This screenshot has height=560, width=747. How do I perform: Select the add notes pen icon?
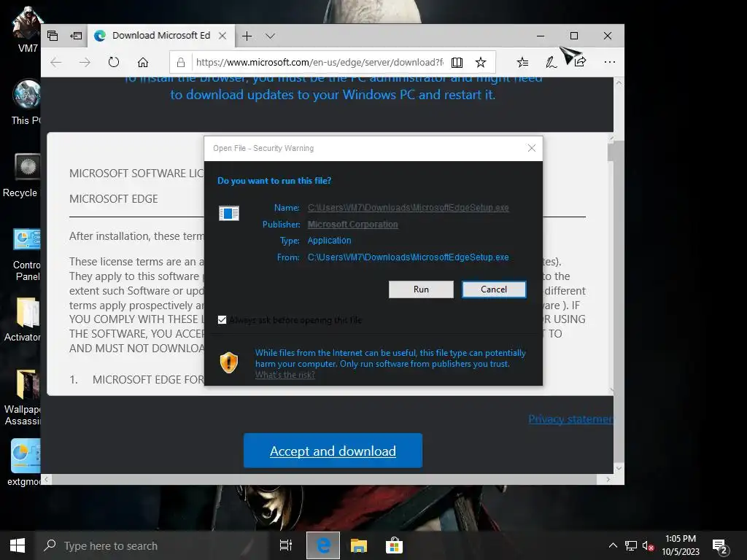point(551,63)
